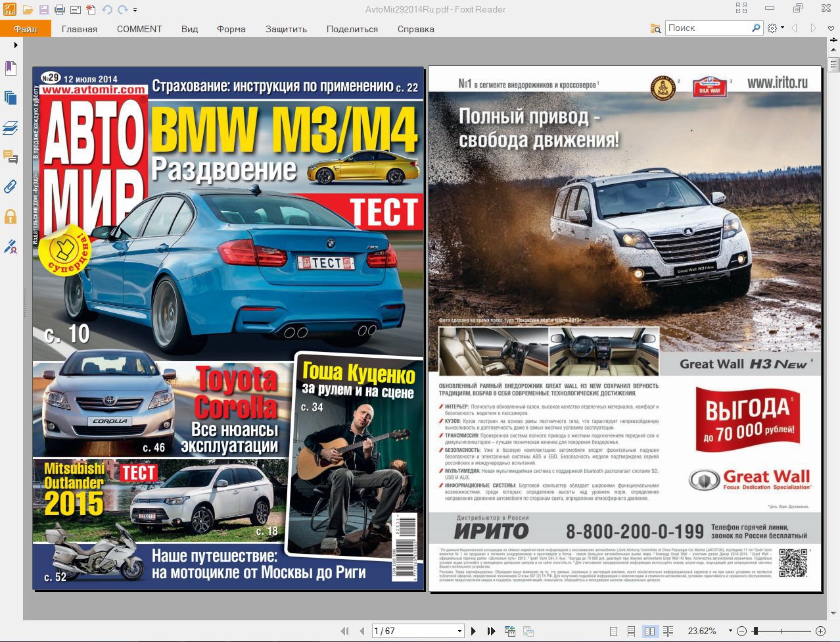Click the 23.62% zoom value text

coord(702,631)
